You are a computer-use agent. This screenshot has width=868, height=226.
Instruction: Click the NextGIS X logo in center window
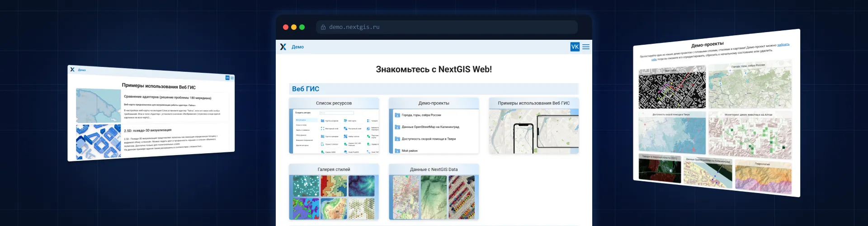(283, 47)
